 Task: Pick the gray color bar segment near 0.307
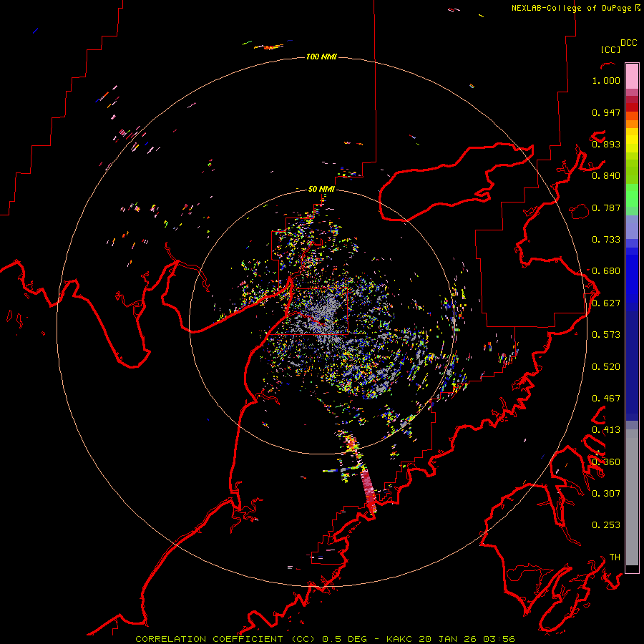click(x=632, y=497)
